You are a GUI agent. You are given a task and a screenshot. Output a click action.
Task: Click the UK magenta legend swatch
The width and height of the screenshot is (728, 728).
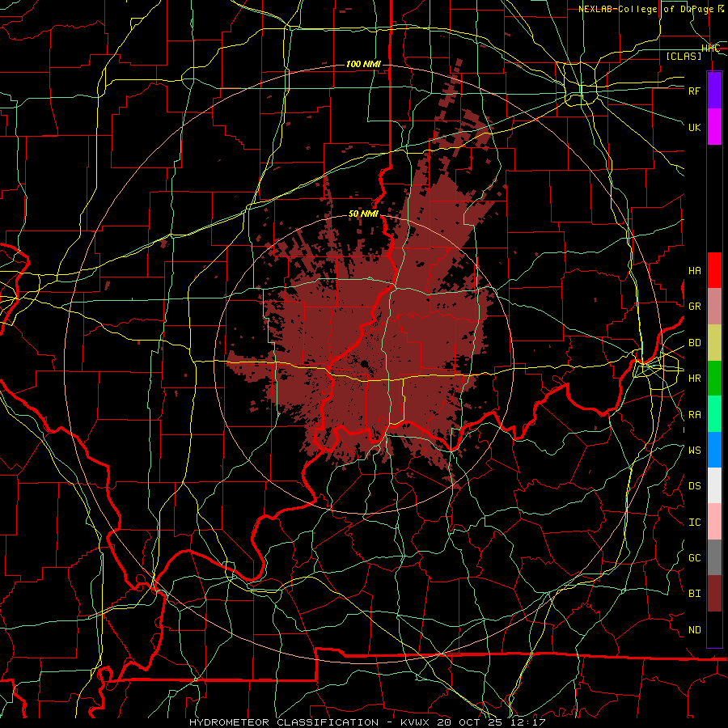[714, 127]
